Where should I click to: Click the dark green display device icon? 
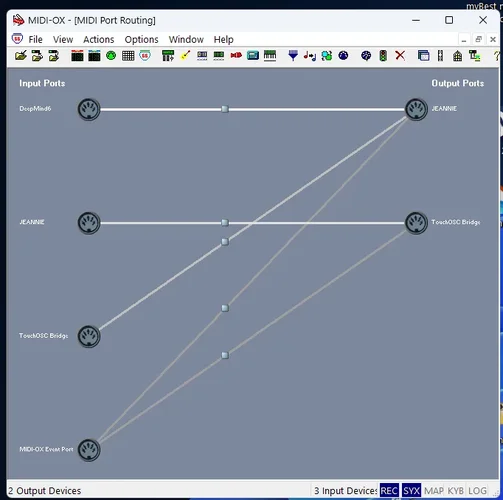click(x=219, y=56)
